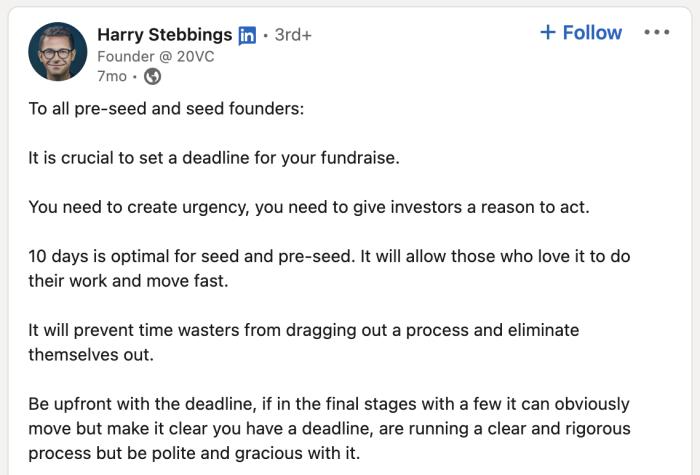Click 'To all pre-seed and seed founders' line
Screen dimensions: 700x475
click(x=167, y=109)
